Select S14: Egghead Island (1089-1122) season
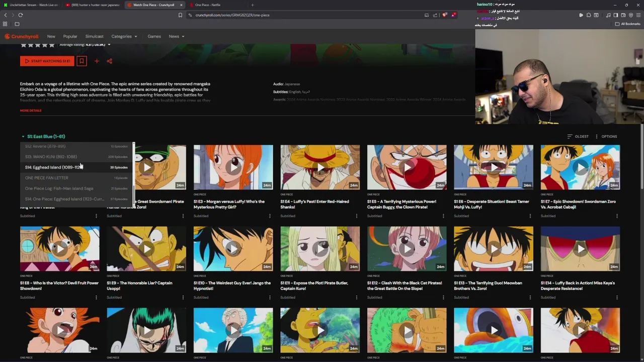Screen dimensions: 644x362 point(76,167)
